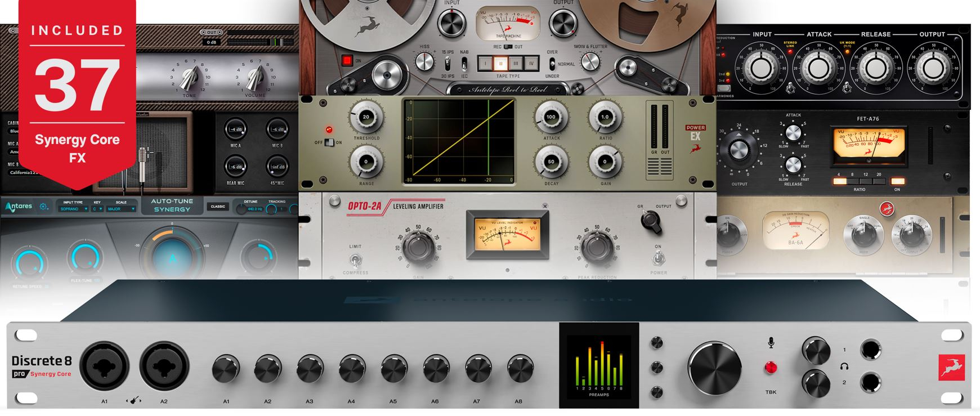Flip the 15 IPS / 30 IPS switch
Screen dimensions: 980x416
click(448, 64)
